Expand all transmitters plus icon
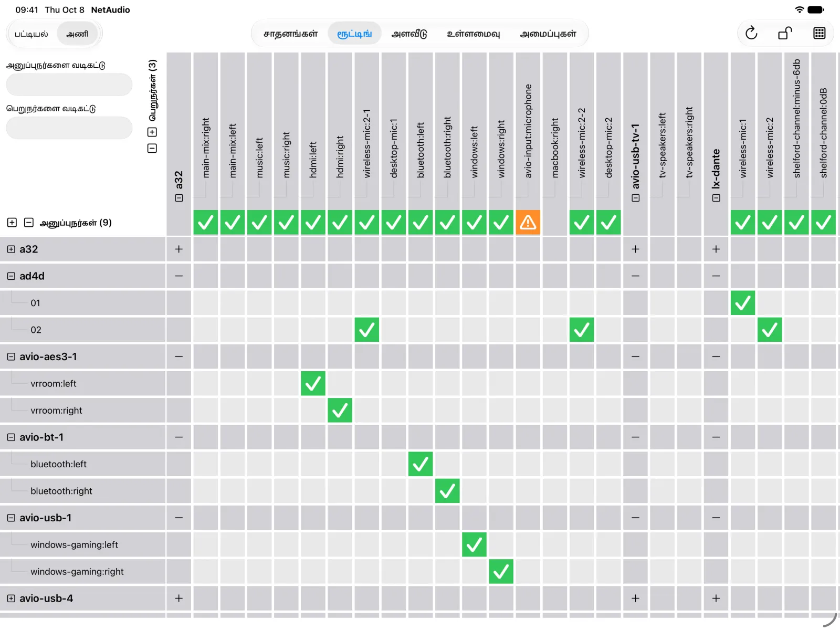 12,223
